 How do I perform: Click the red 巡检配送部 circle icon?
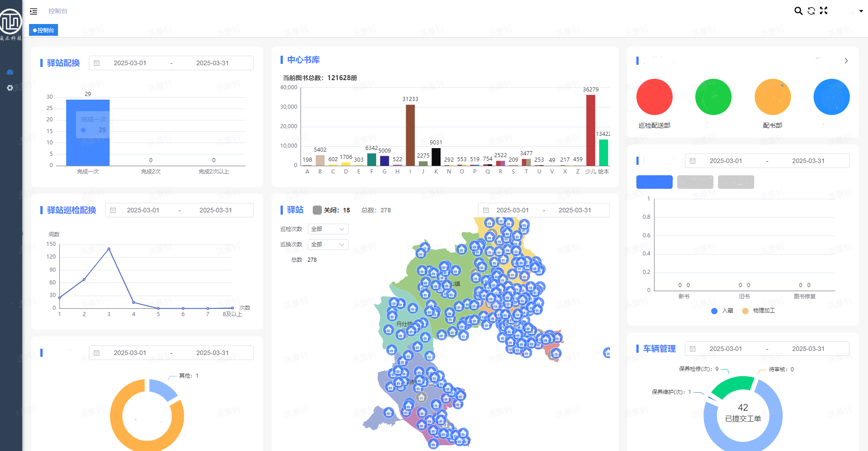point(654,97)
